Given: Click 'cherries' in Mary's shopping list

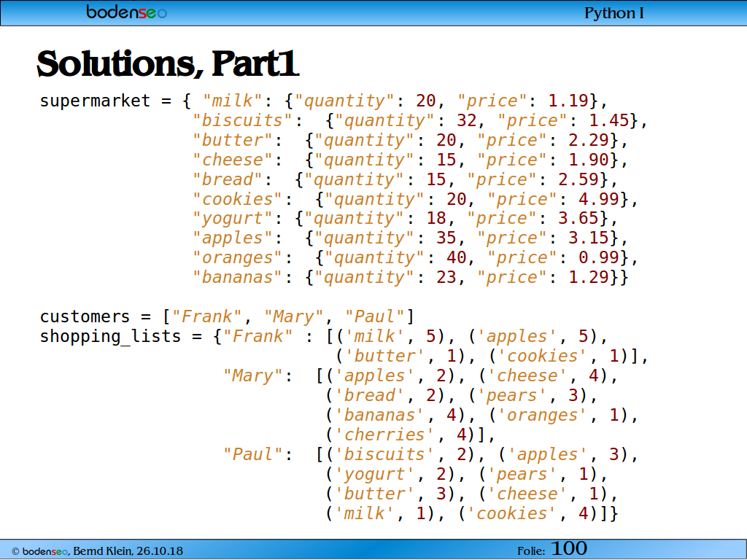Looking at the screenshot, I should 384,435.
